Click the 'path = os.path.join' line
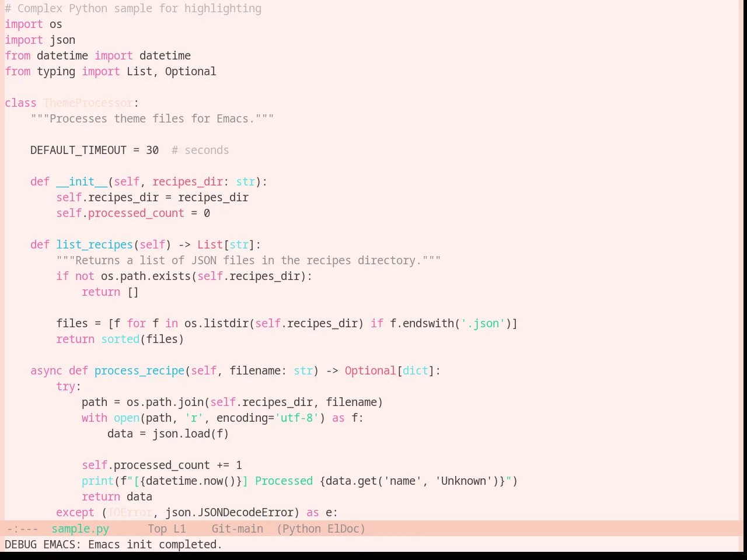 (x=232, y=402)
